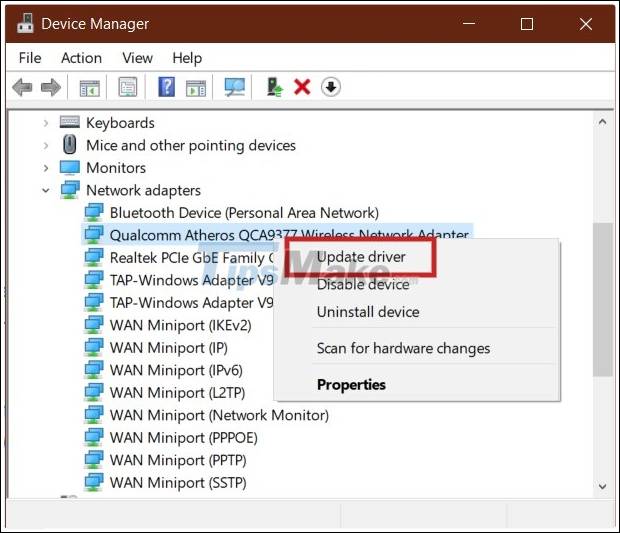The width and height of the screenshot is (620, 533).
Task: Click the WAN Miniport (IP) adapter icon
Action: pyautogui.click(x=94, y=348)
